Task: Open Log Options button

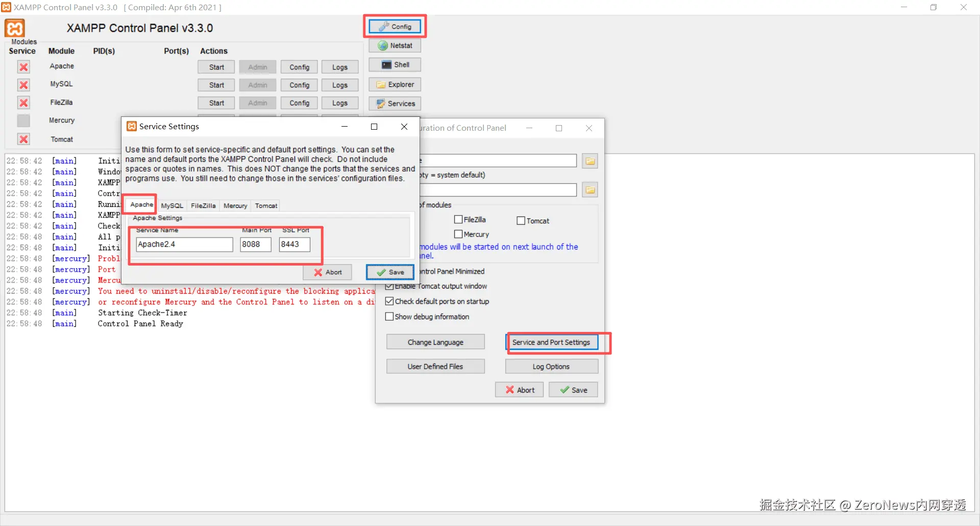Action: pyautogui.click(x=551, y=367)
